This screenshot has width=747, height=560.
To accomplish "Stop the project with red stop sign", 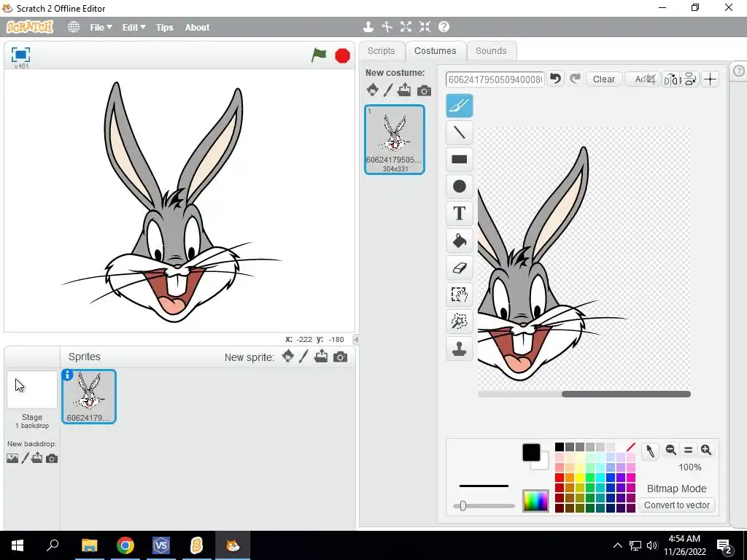I will (x=343, y=55).
